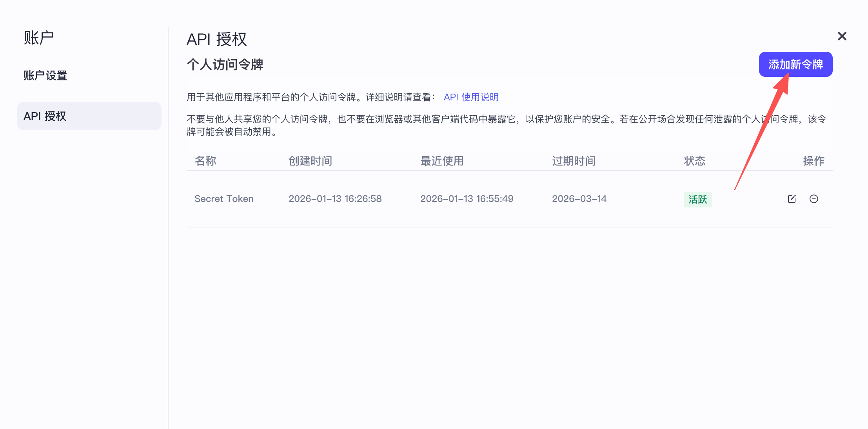Image resolution: width=868 pixels, height=429 pixels.
Task: Click the expiration date 2026-03-14
Action: pyautogui.click(x=579, y=199)
